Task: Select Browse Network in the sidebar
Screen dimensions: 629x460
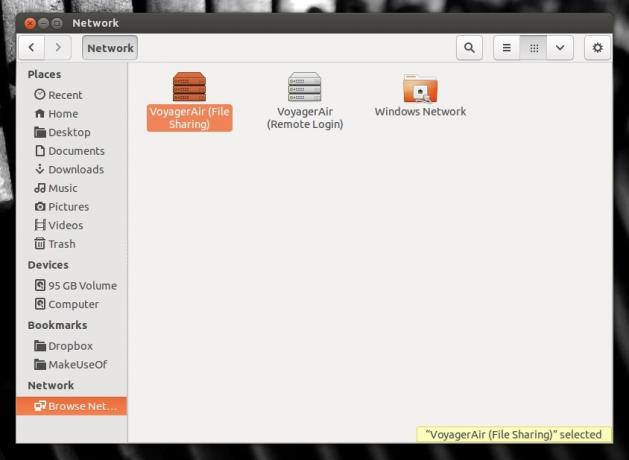Action: point(71,406)
